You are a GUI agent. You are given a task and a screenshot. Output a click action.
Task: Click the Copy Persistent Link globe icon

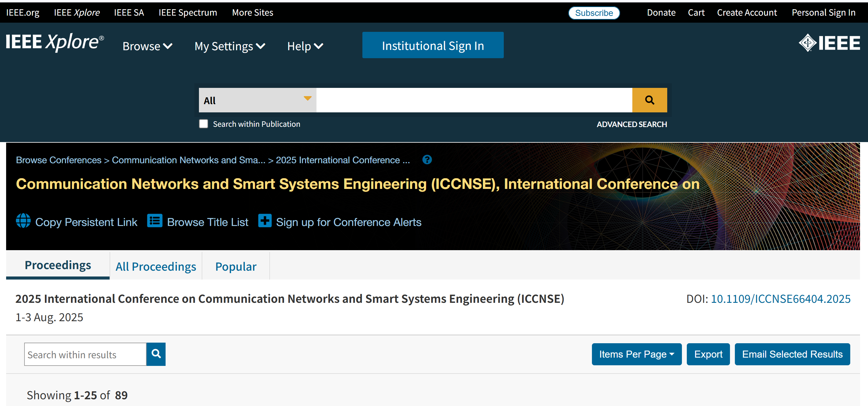[23, 221]
